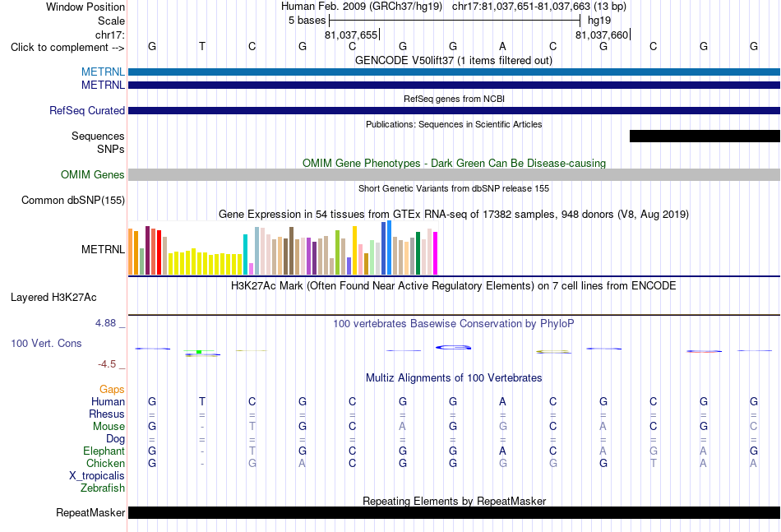Open the dark blue METRNL GENCODE track label

pyautogui.click(x=103, y=86)
